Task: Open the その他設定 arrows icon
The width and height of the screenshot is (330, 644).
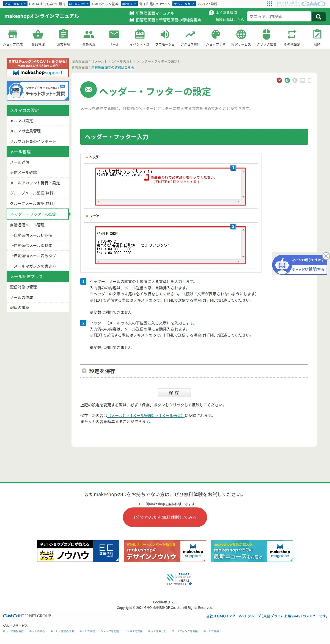Action: [x=292, y=35]
